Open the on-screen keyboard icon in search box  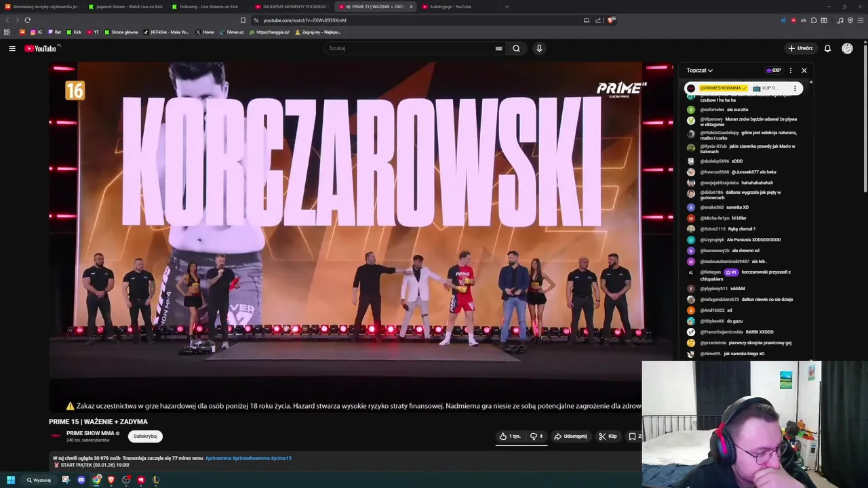[x=499, y=48]
